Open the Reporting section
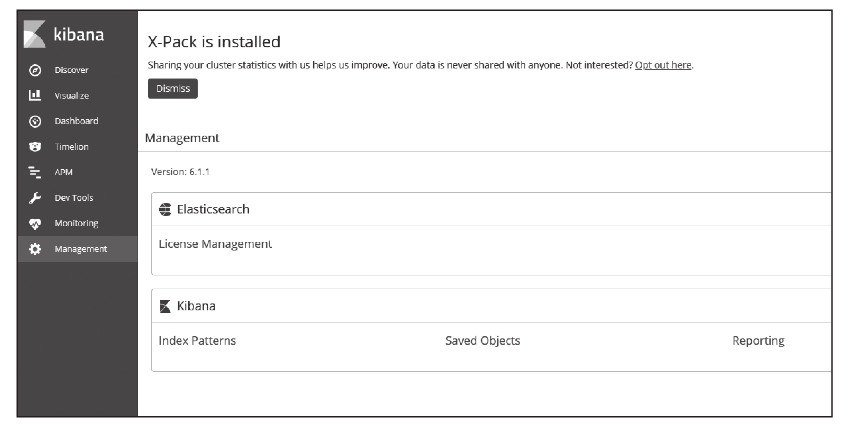 point(758,341)
